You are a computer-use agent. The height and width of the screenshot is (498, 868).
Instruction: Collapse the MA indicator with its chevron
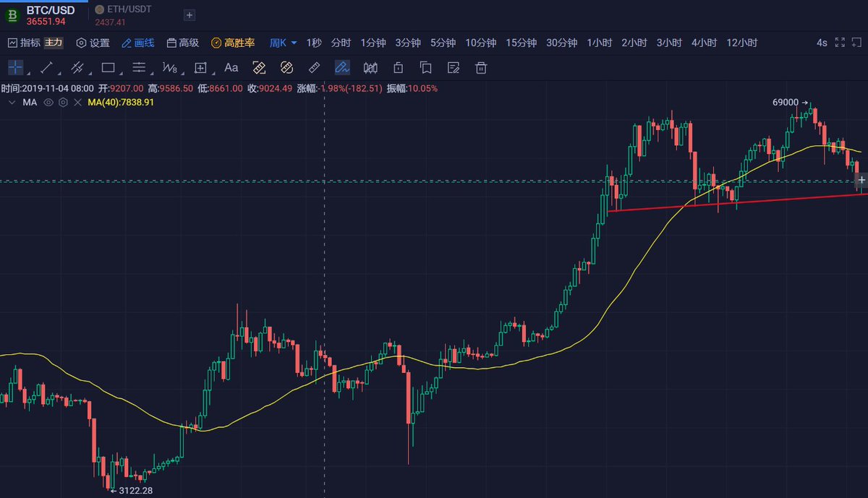point(12,103)
